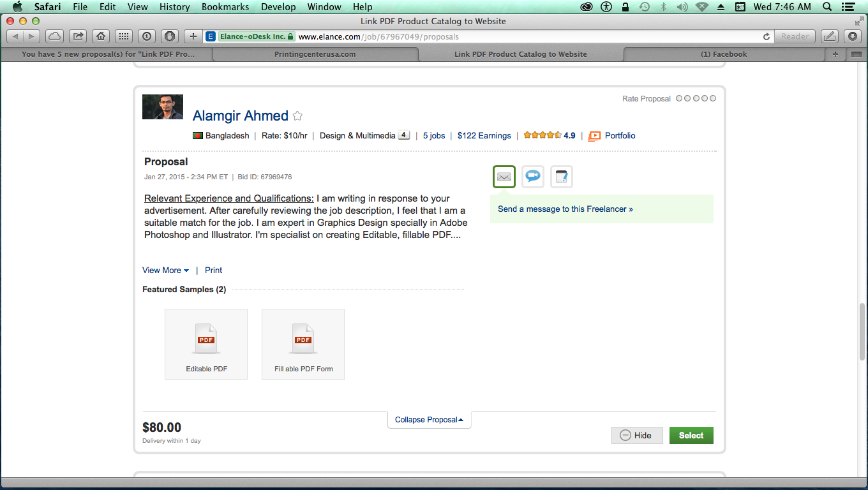Viewport: 868px width, 490px height.
Task: Go to the Home page icon
Action: tap(100, 36)
